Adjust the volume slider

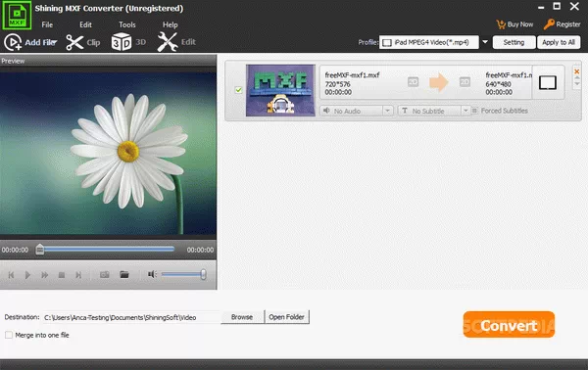(184, 274)
